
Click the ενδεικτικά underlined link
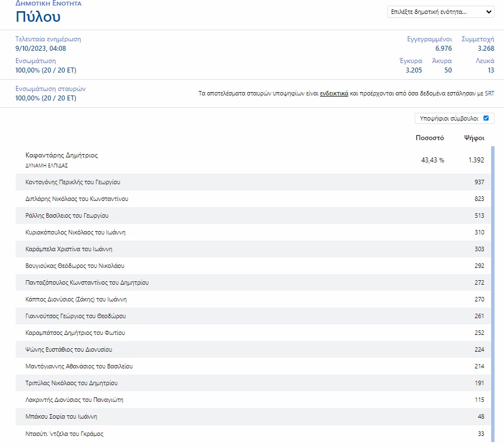334,94
